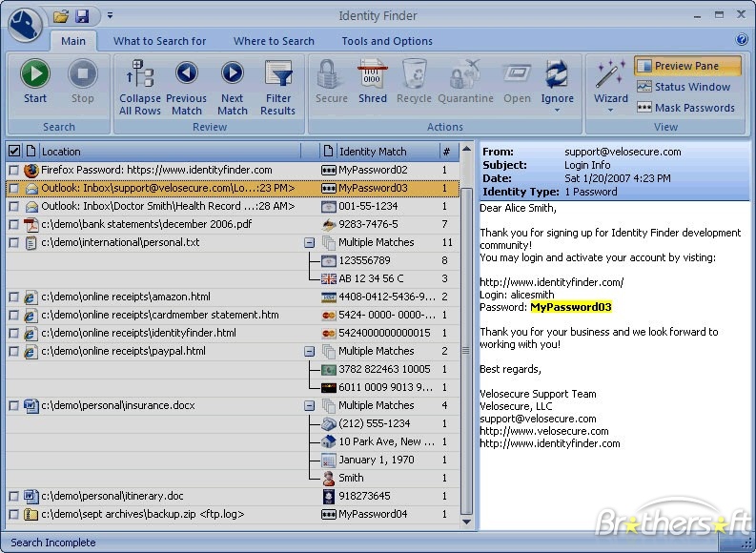Viewport: 756px width, 553px height.
Task: Click the scroll down arrow of the results list
Action: [466, 522]
